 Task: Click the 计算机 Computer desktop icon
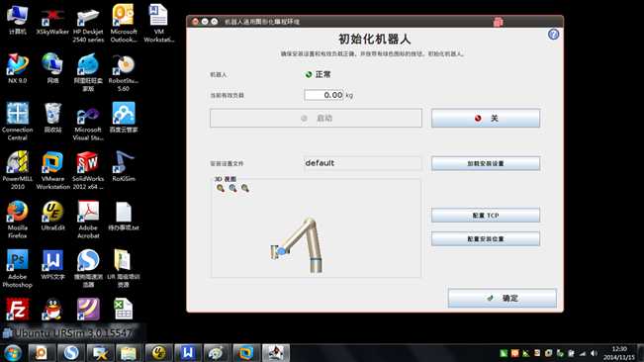[x=17, y=21]
